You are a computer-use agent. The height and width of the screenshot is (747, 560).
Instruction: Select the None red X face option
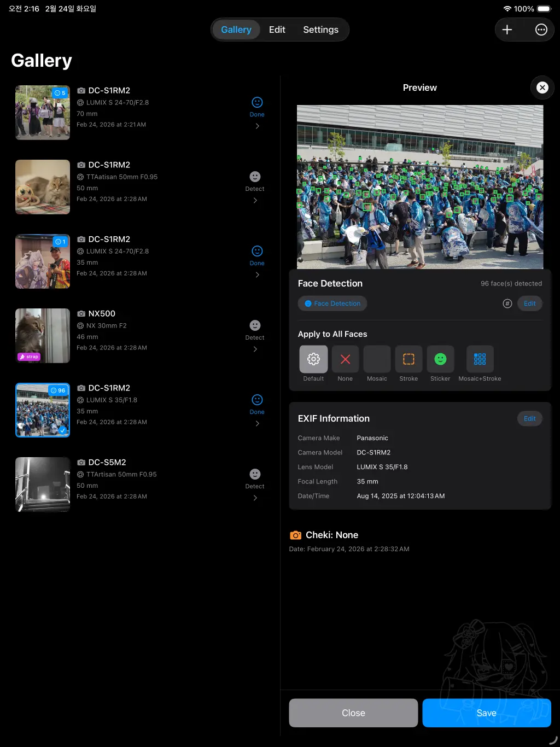345,359
